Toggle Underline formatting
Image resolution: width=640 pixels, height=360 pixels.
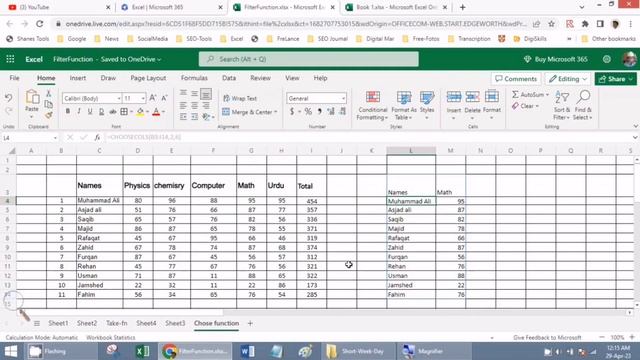click(90, 111)
